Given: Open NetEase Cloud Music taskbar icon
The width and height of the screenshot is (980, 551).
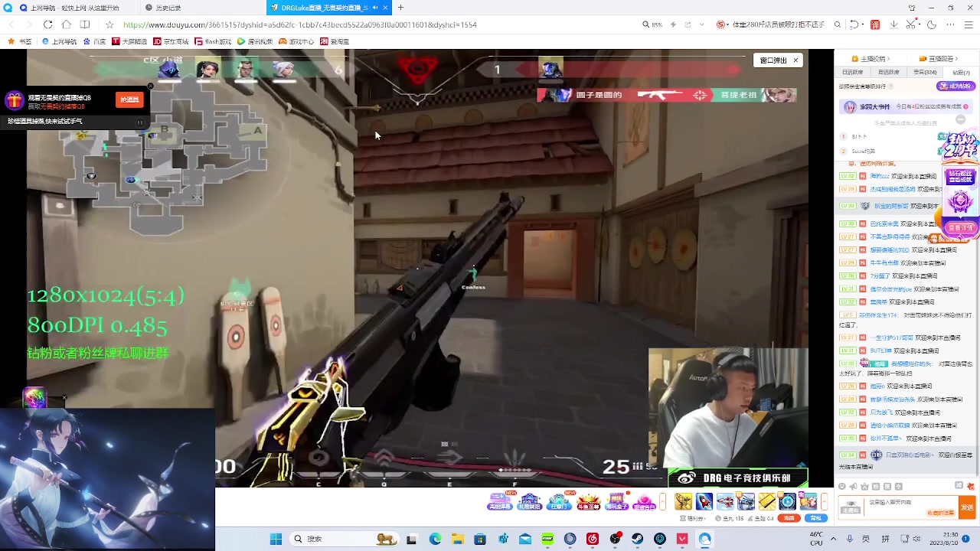Looking at the screenshot, I should coord(592,539).
